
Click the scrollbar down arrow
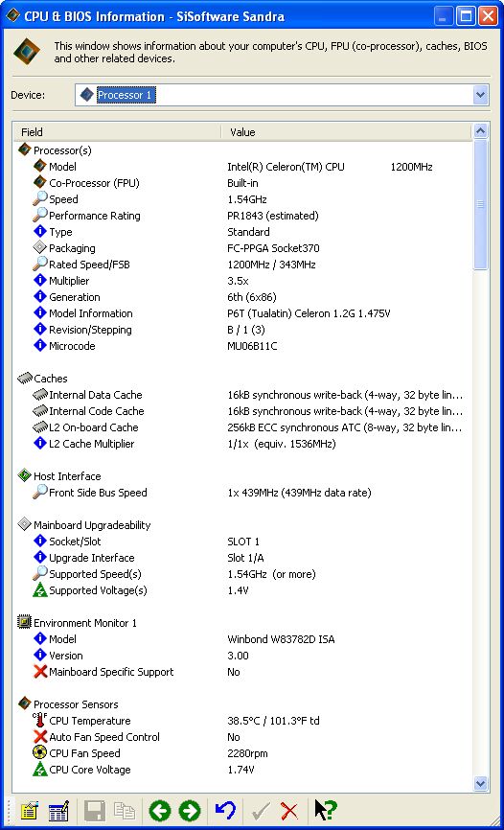(x=480, y=783)
